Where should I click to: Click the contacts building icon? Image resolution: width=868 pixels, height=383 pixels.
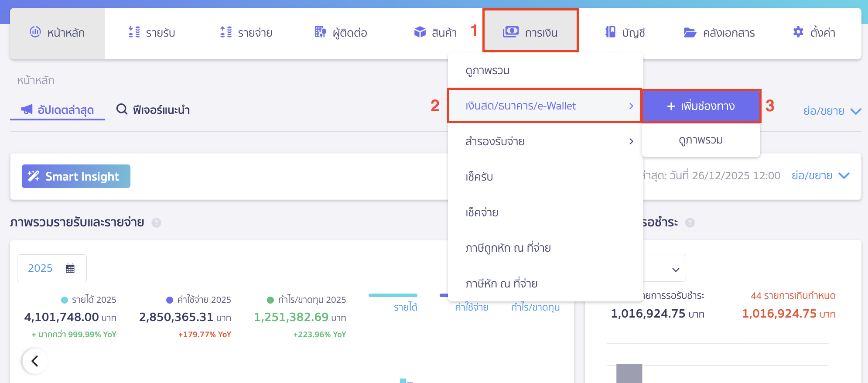coord(321,32)
